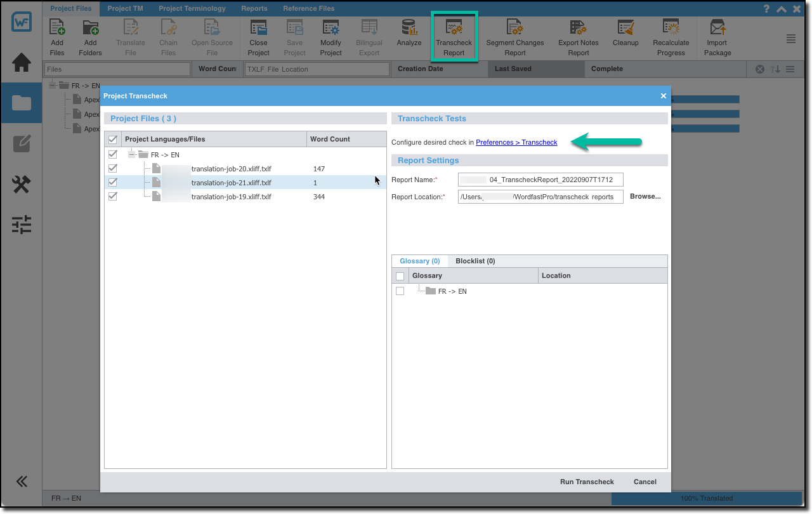Switch to the Reference Files tab

309,9
